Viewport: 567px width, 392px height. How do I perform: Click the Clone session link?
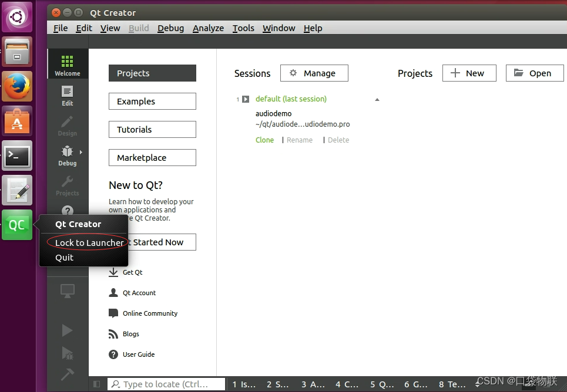[x=264, y=140]
